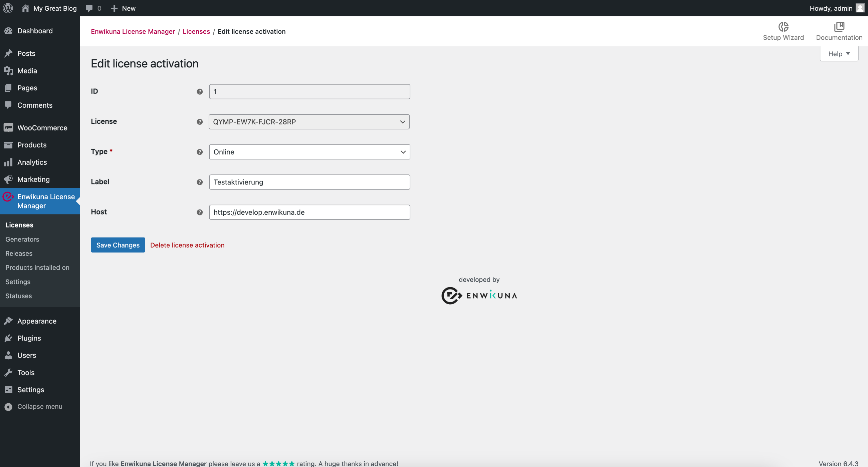The image size is (868, 467).
Task: Click the Posts sidebar icon
Action: pyautogui.click(x=9, y=53)
